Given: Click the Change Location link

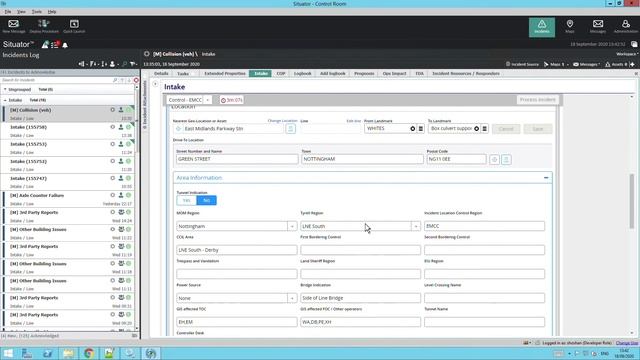Looking at the screenshot, I should click(x=282, y=121).
